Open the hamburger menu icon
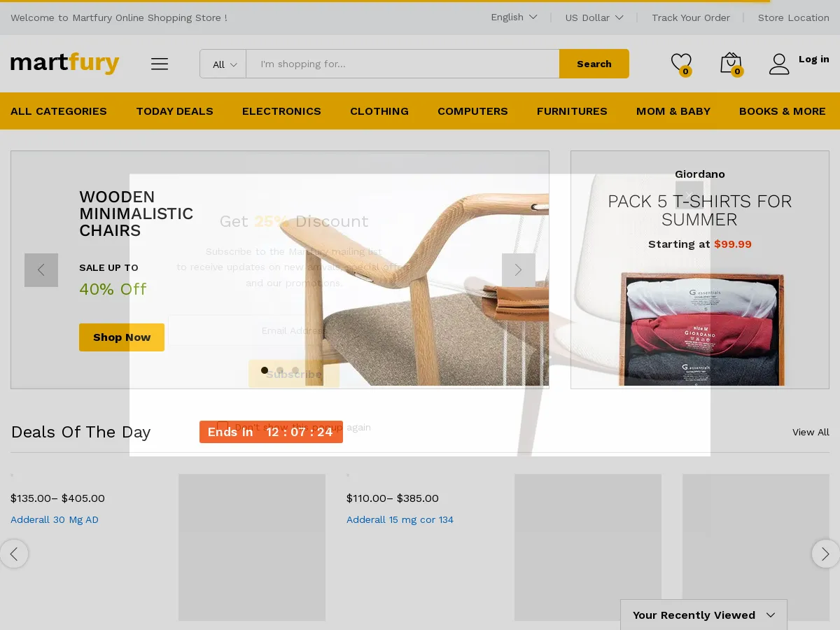840x630 pixels. (x=160, y=64)
